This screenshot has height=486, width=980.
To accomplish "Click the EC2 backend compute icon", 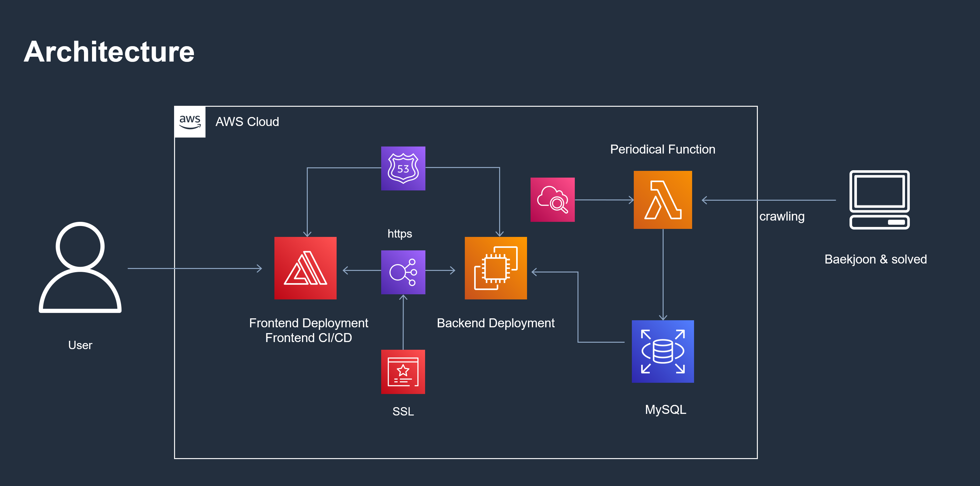I will [496, 268].
